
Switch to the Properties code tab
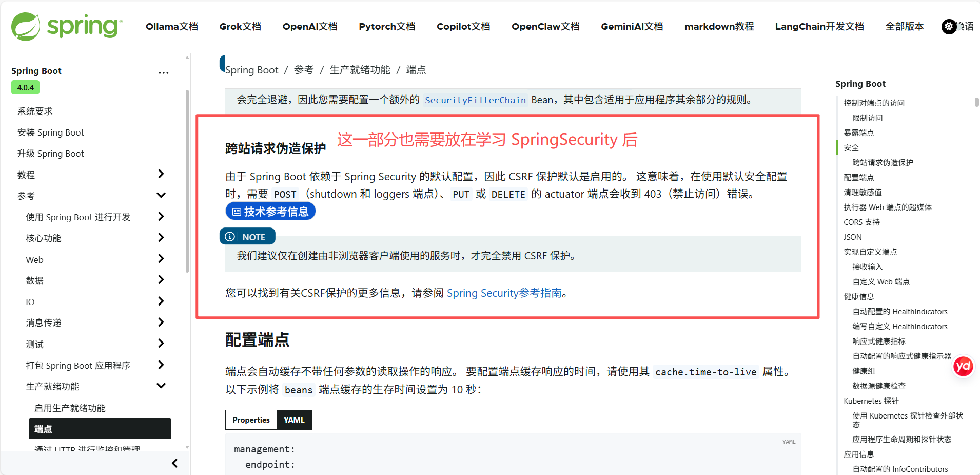251,420
